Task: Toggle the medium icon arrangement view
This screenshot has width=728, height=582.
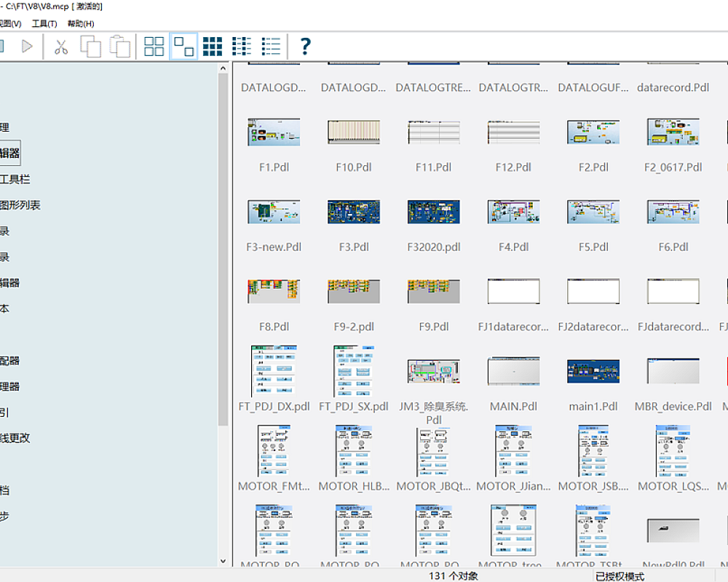Action: point(183,46)
